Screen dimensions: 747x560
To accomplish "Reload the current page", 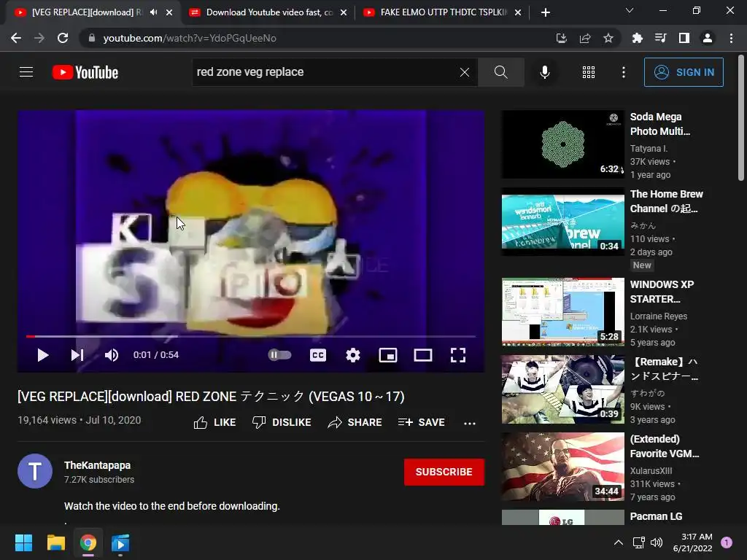I will 63,38.
